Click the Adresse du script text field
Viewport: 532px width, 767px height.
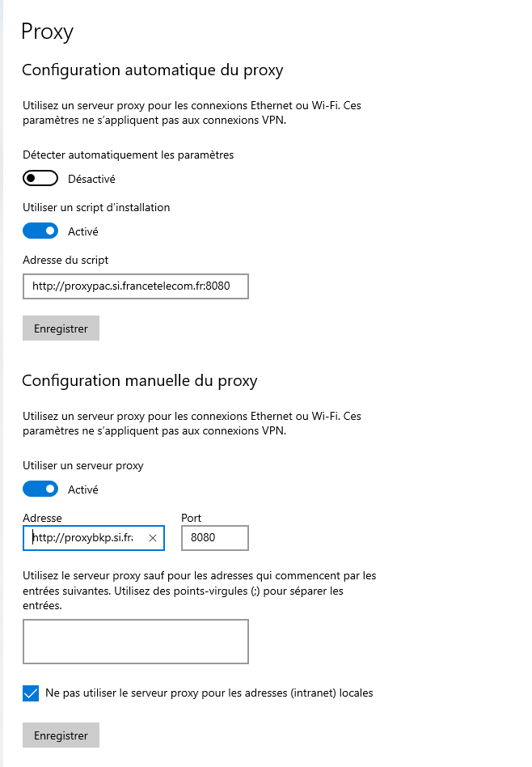(135, 286)
